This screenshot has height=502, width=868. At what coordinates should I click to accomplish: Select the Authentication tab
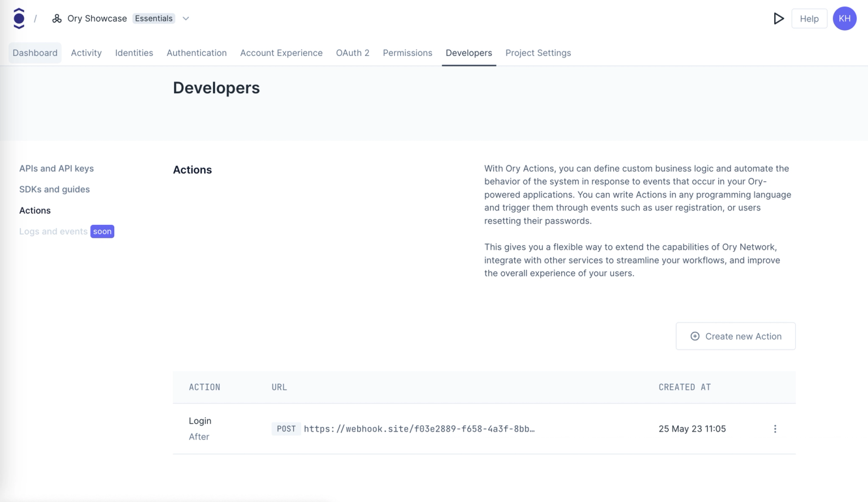click(197, 53)
